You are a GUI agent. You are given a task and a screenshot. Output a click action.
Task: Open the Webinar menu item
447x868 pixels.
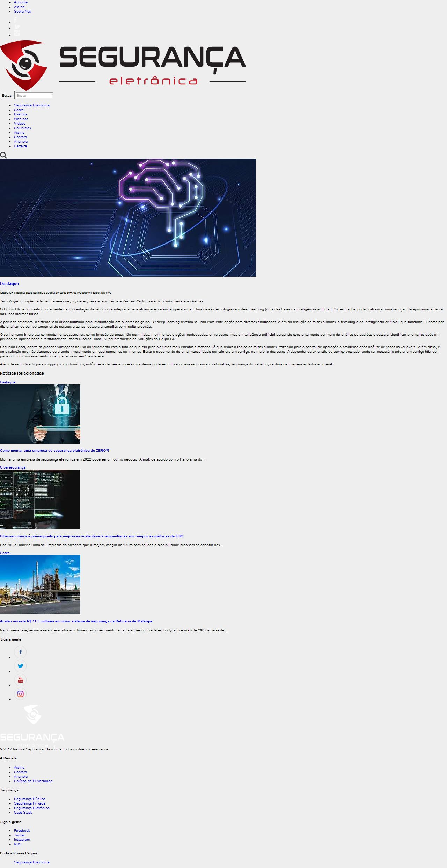click(x=21, y=119)
